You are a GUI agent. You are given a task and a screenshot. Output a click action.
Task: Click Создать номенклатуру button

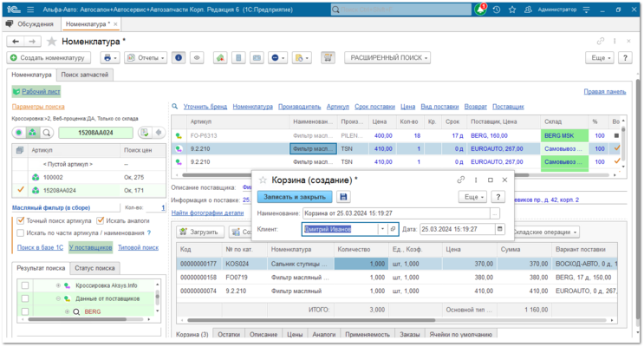[x=49, y=58]
